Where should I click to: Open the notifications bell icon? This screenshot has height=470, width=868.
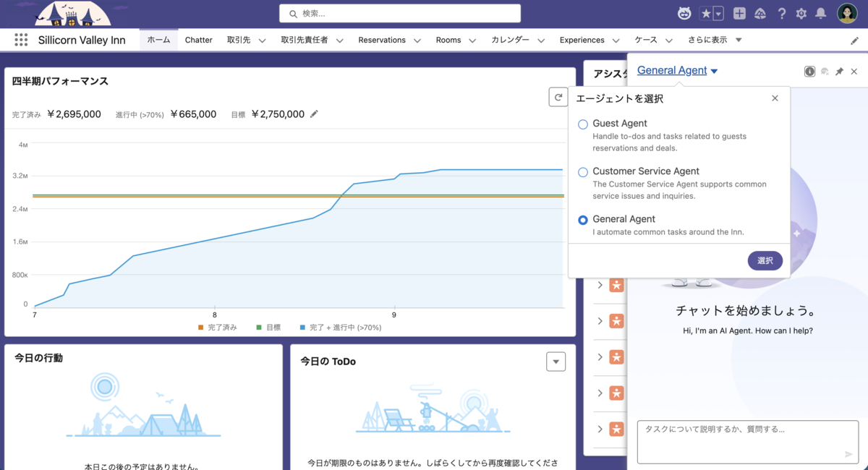pos(821,14)
